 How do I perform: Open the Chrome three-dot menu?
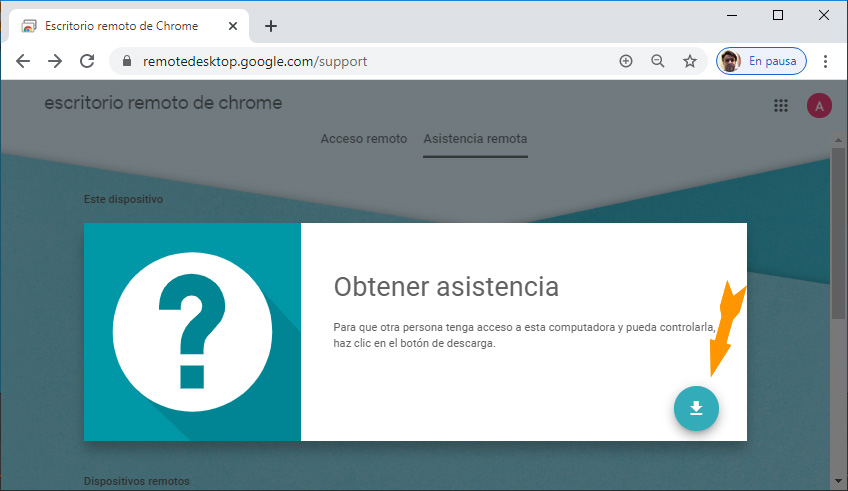826,61
